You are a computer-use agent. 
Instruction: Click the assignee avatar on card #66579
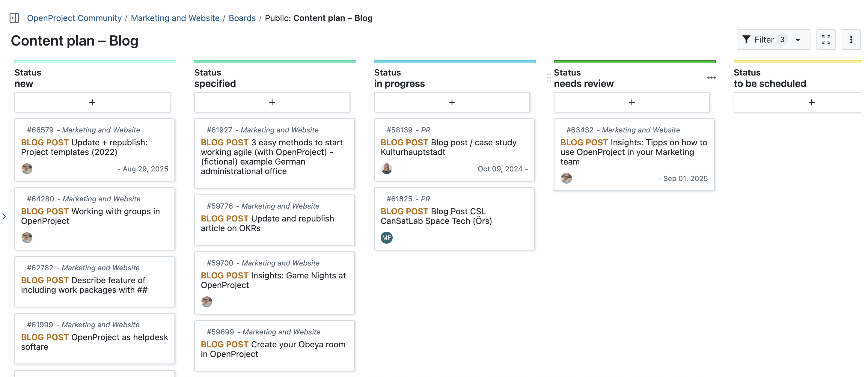(x=27, y=168)
